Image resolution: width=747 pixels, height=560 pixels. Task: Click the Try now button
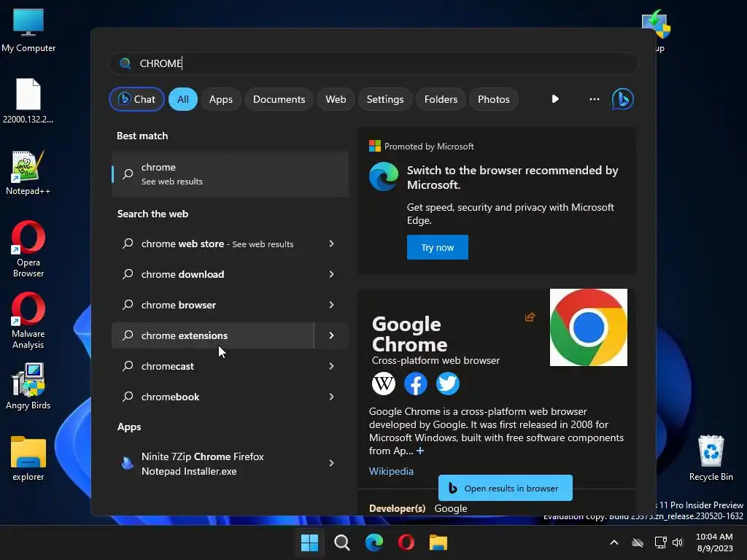(x=438, y=247)
